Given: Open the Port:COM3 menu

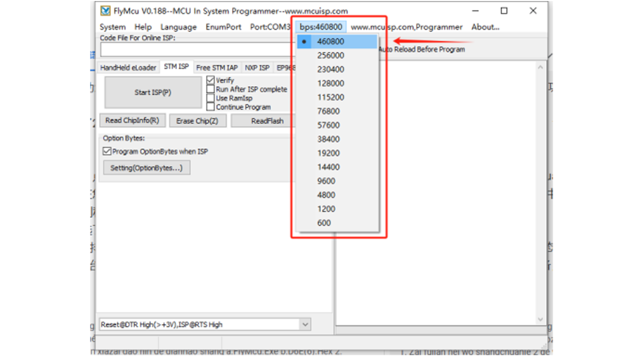Looking at the screenshot, I should click(x=270, y=27).
